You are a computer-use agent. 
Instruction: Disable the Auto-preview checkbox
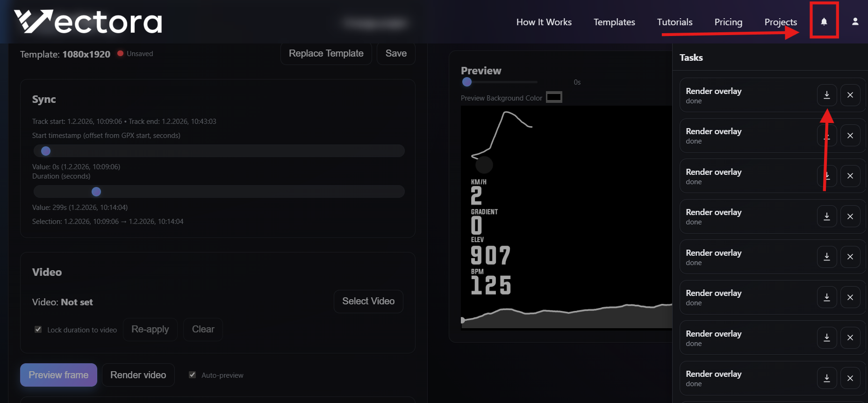[192, 375]
